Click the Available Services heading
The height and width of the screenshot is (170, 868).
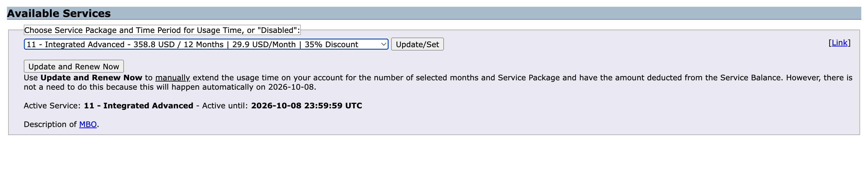tap(59, 14)
